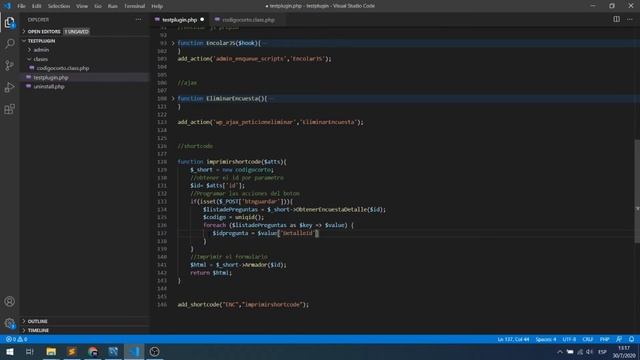Viewport: 640px width, 360px height.
Task: Open notifications bell in status bar
Action: coord(631,339)
